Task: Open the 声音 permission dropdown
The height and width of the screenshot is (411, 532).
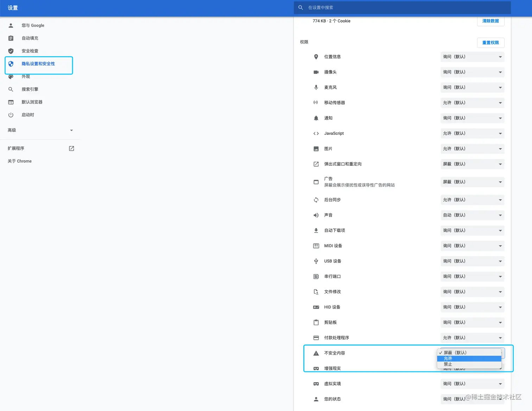Action: [472, 215]
